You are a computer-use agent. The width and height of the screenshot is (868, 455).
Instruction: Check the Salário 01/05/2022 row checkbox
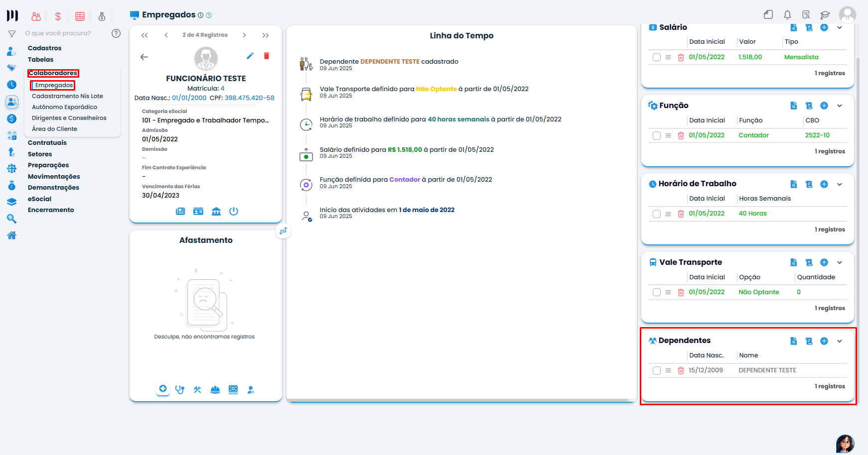point(657,57)
